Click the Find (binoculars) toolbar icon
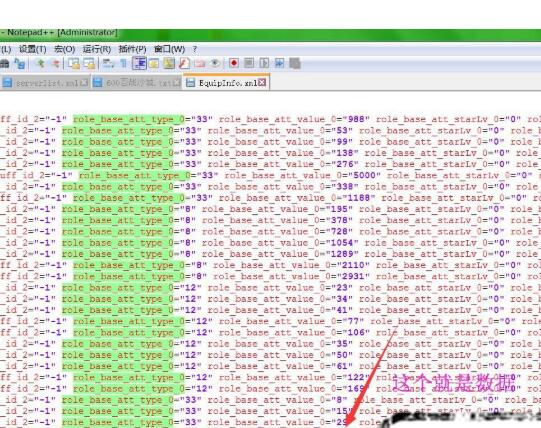 4,64
